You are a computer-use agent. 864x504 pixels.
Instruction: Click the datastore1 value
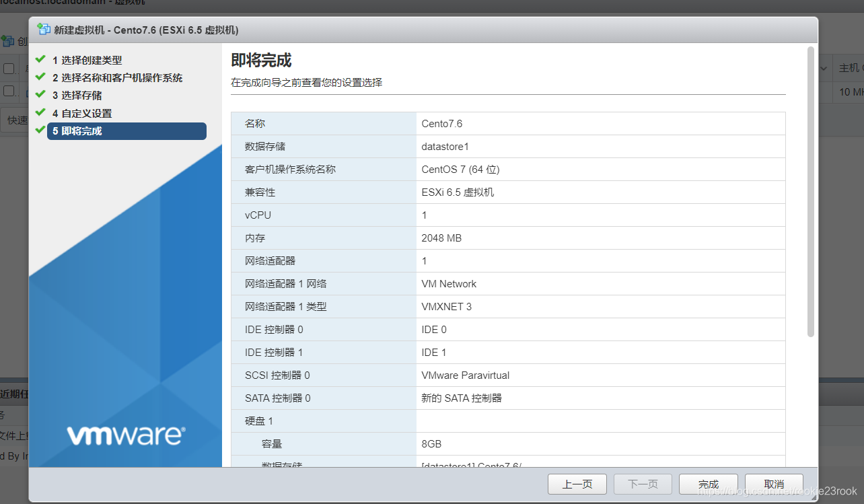point(445,147)
